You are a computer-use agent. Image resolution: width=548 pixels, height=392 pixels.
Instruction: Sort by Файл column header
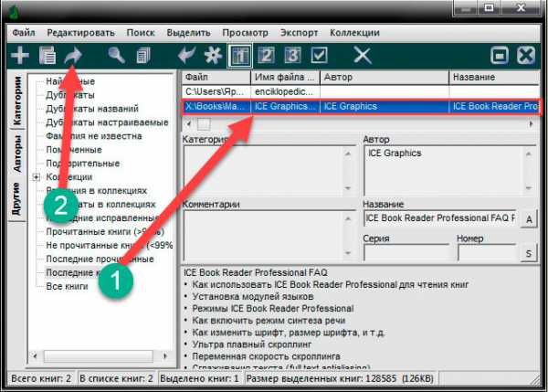(x=216, y=78)
